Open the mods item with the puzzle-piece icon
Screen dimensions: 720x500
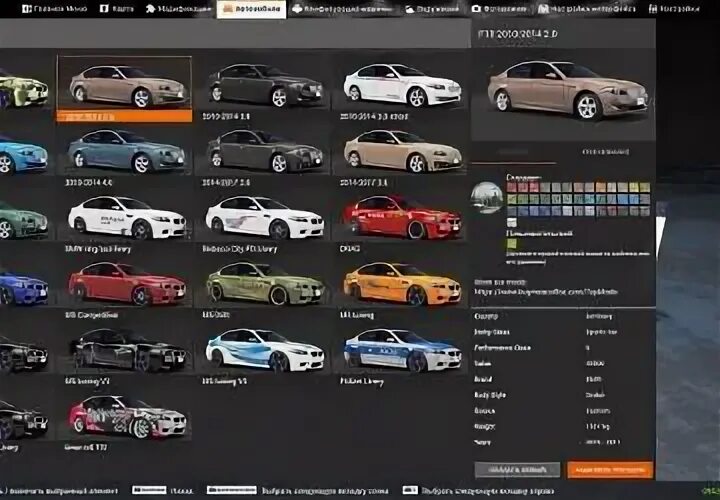pos(178,9)
